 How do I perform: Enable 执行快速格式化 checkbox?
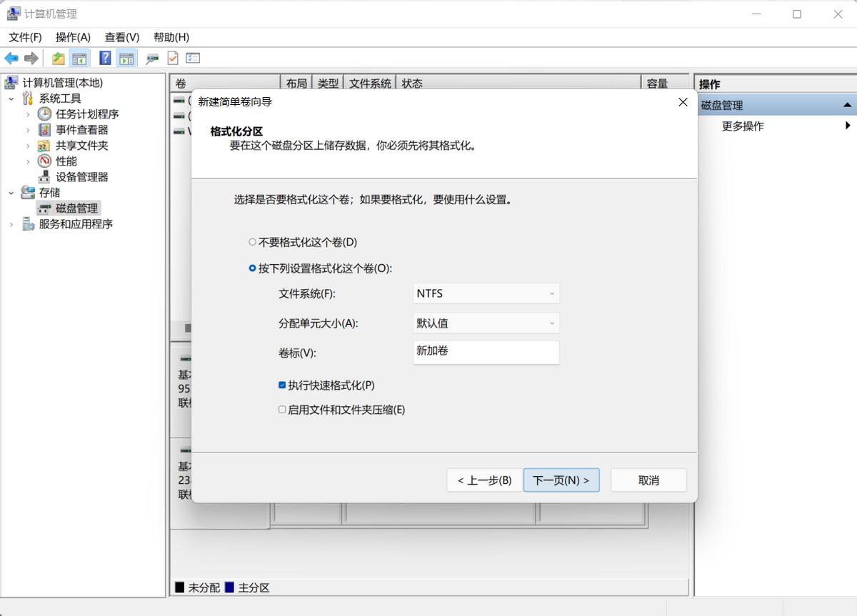pyautogui.click(x=282, y=384)
